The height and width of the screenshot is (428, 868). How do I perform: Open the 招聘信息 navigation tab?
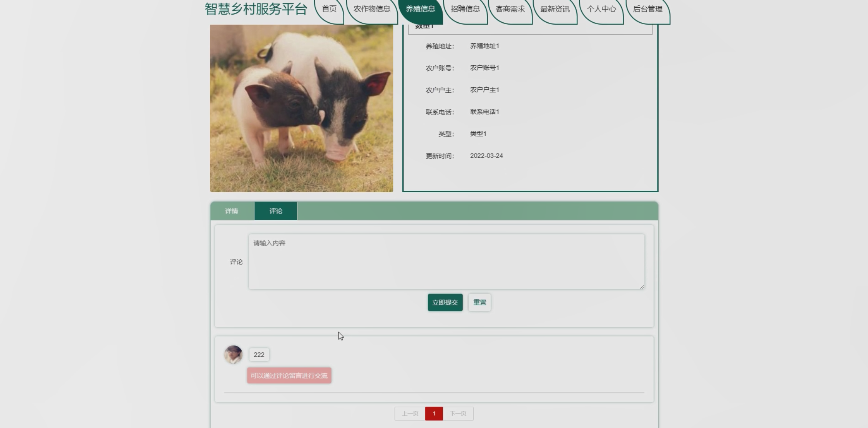point(465,9)
